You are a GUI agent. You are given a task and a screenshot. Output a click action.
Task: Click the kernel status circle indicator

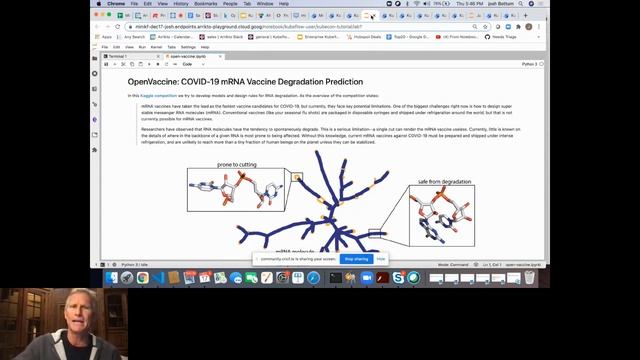click(541, 64)
